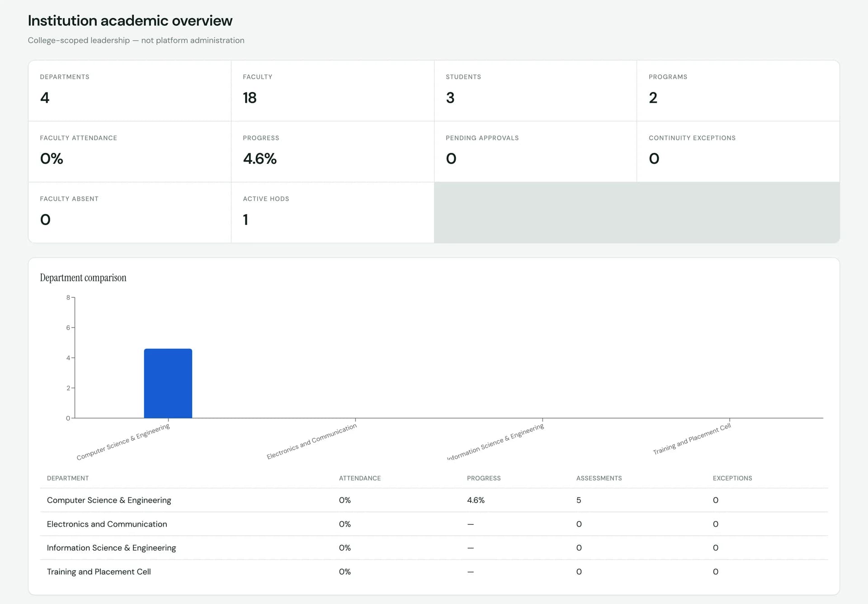Click progress dash in Electronics and Communication row

pos(471,524)
